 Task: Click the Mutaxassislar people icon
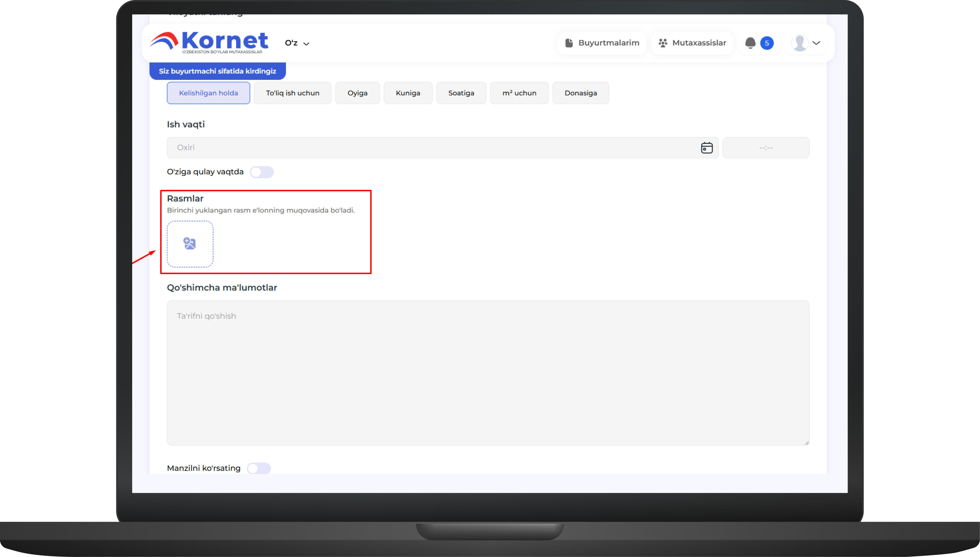(663, 43)
